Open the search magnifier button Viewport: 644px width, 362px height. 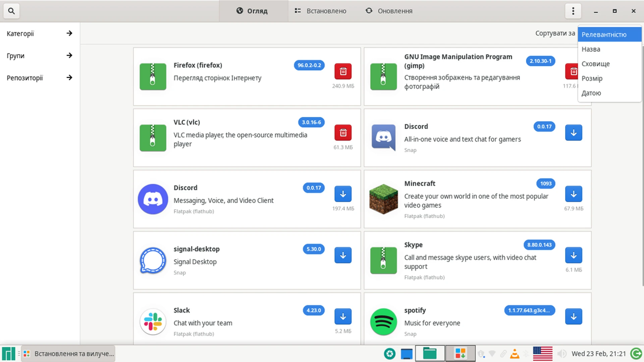click(11, 11)
